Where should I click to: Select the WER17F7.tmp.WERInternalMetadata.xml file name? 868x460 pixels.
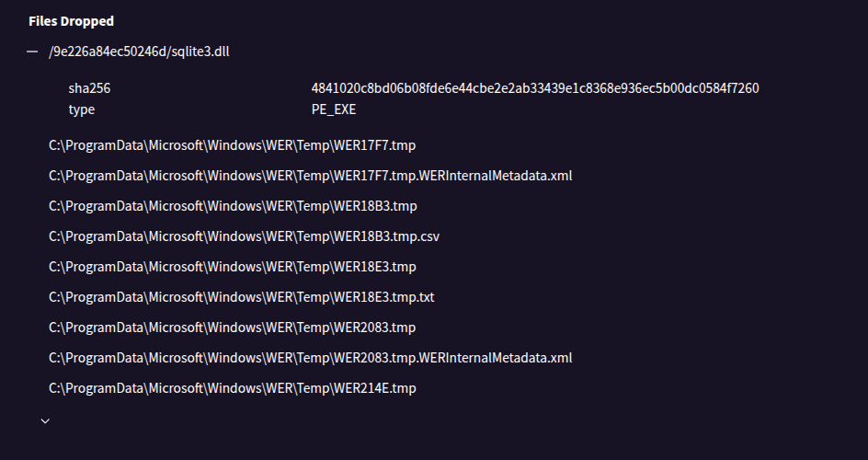pos(453,176)
